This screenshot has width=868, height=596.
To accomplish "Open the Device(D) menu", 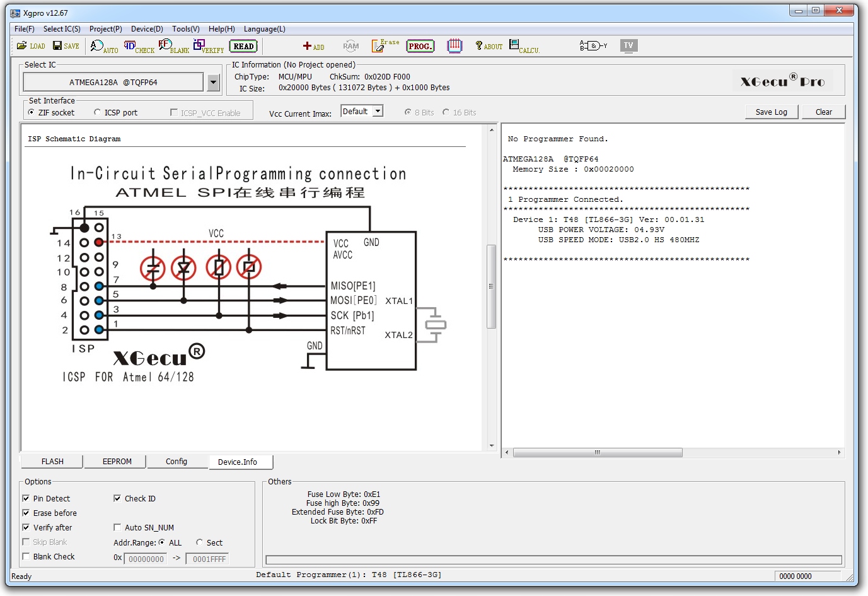I will [147, 29].
